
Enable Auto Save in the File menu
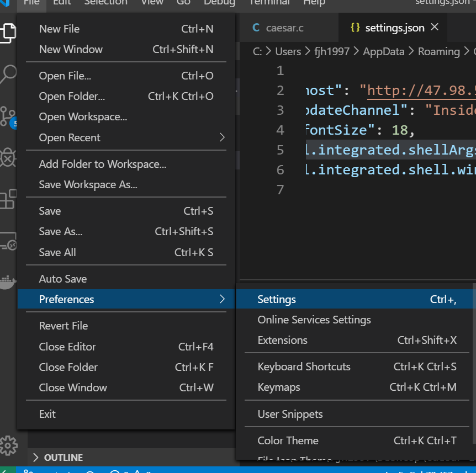(64, 278)
